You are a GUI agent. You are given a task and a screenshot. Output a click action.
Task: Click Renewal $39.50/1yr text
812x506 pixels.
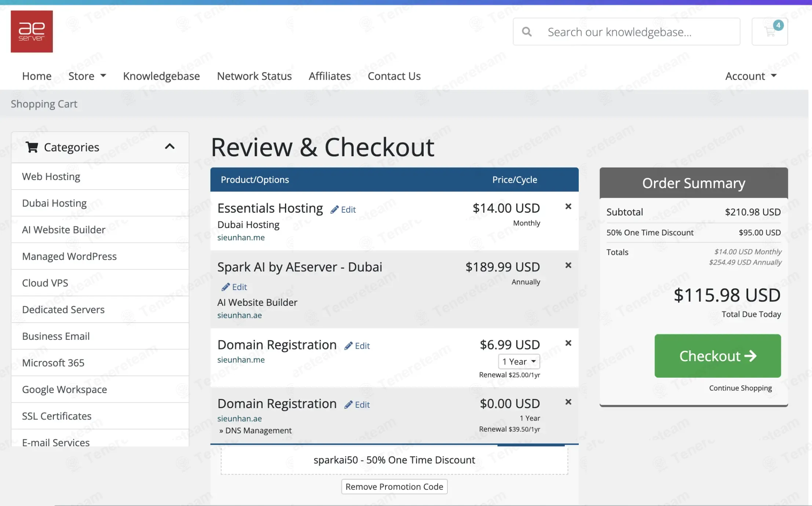click(x=509, y=429)
